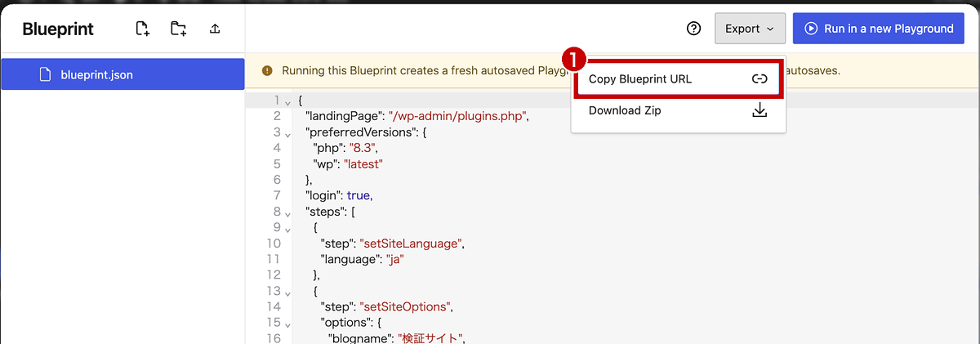The width and height of the screenshot is (980, 344).
Task: Click the autosave notice banner text
Action: pos(561,71)
